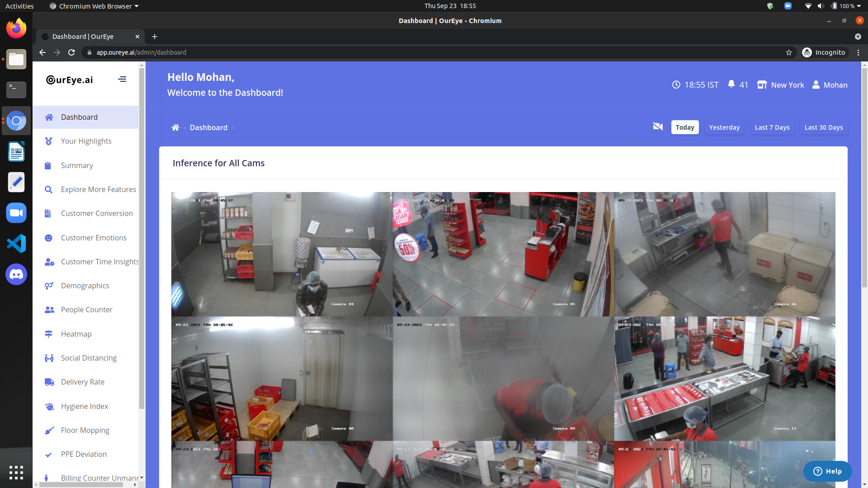The width and height of the screenshot is (868, 488).
Task: Click the home breadcrumb icon
Action: pos(175,127)
